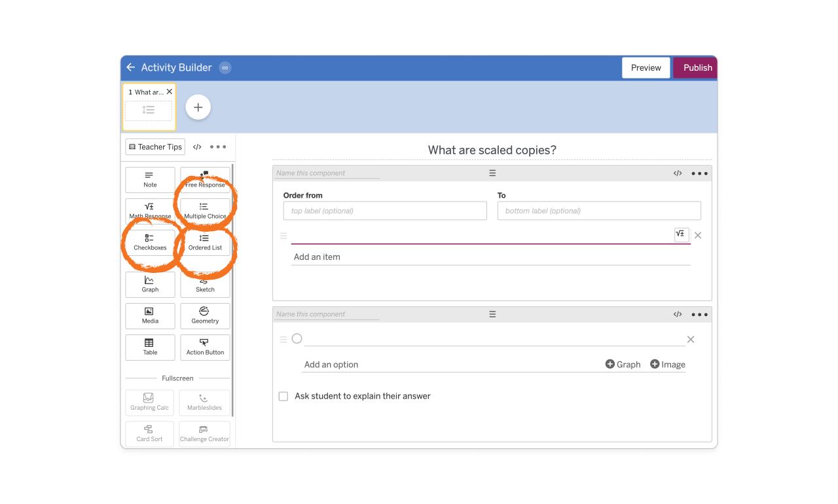
Task: Publish the activity
Action: (695, 67)
